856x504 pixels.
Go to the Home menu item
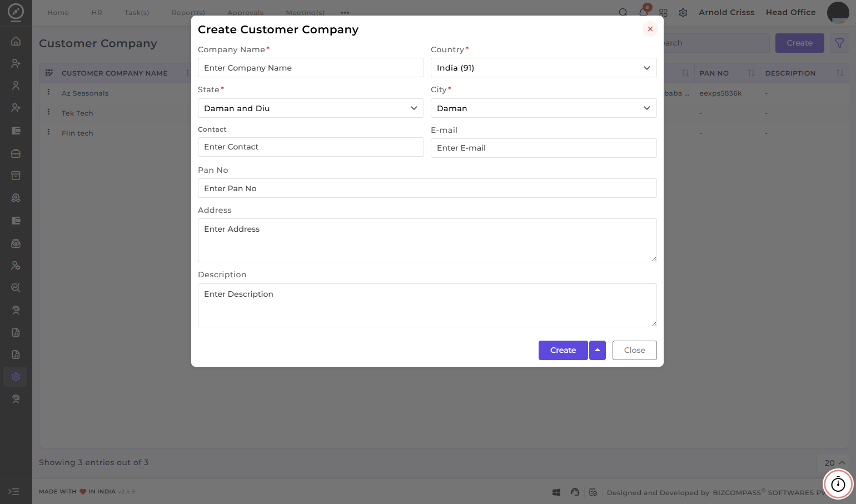[x=58, y=13]
